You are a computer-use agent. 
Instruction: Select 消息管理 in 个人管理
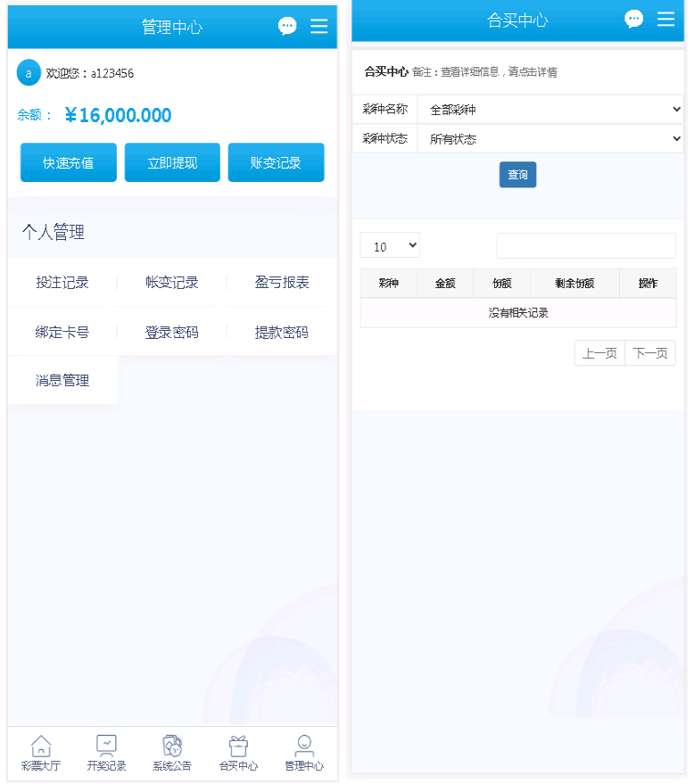tap(62, 381)
